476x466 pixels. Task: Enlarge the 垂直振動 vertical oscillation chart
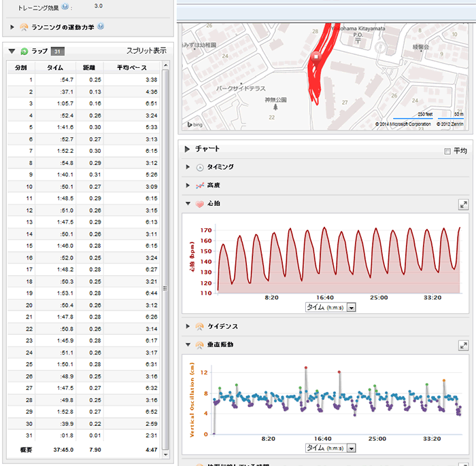coord(463,345)
